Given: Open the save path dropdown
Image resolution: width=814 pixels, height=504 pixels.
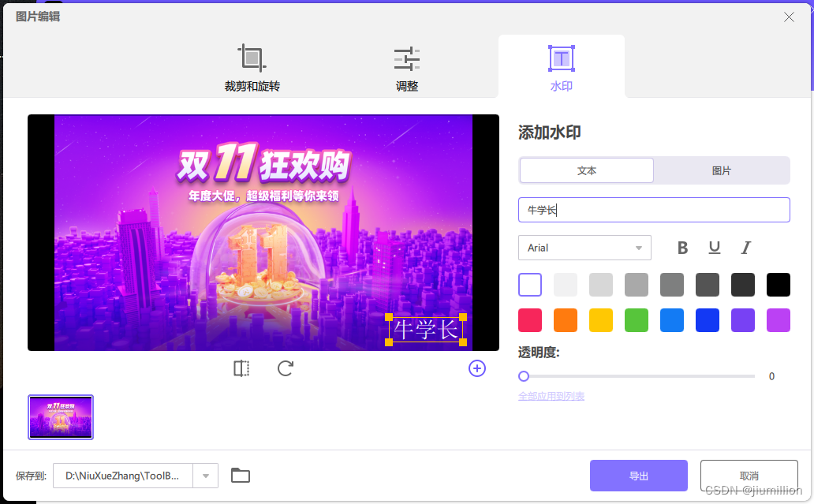Looking at the screenshot, I should (x=206, y=476).
